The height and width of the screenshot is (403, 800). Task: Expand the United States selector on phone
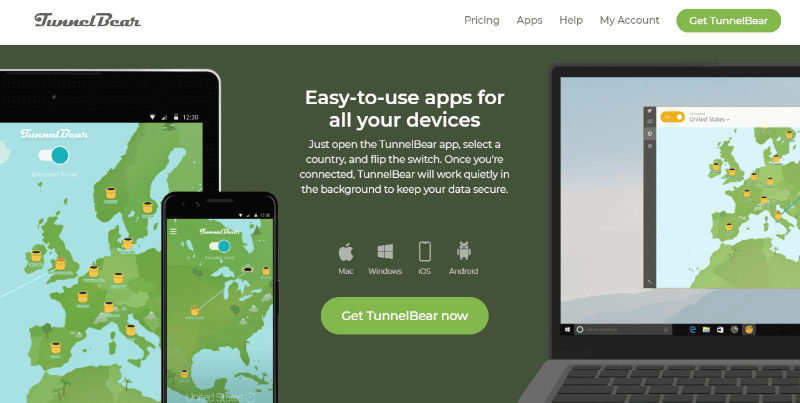click(x=220, y=397)
